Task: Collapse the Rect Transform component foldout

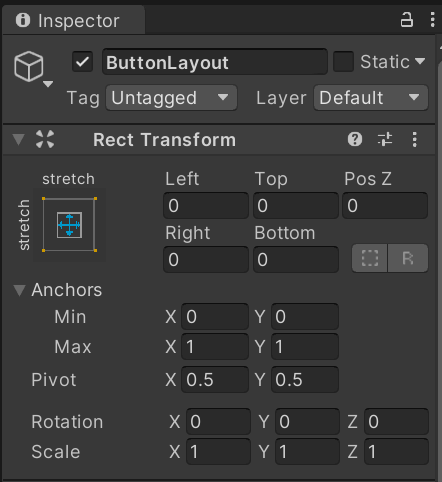Action: tap(19, 140)
